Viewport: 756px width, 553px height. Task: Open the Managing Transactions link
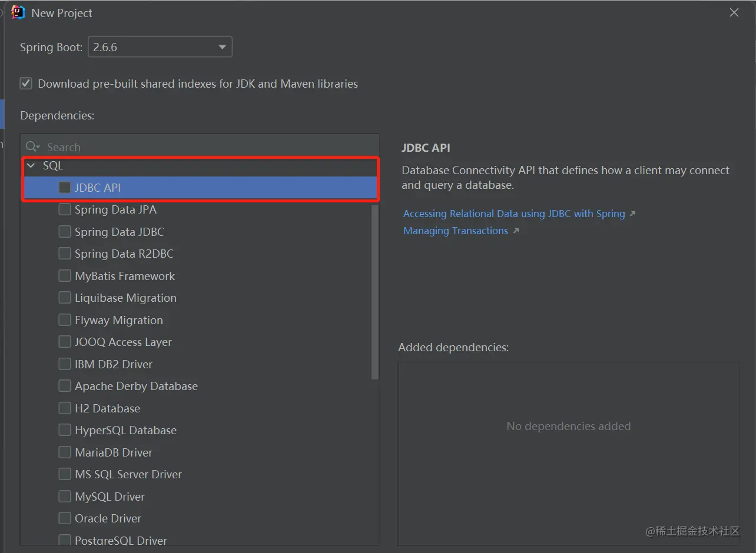[x=456, y=231]
